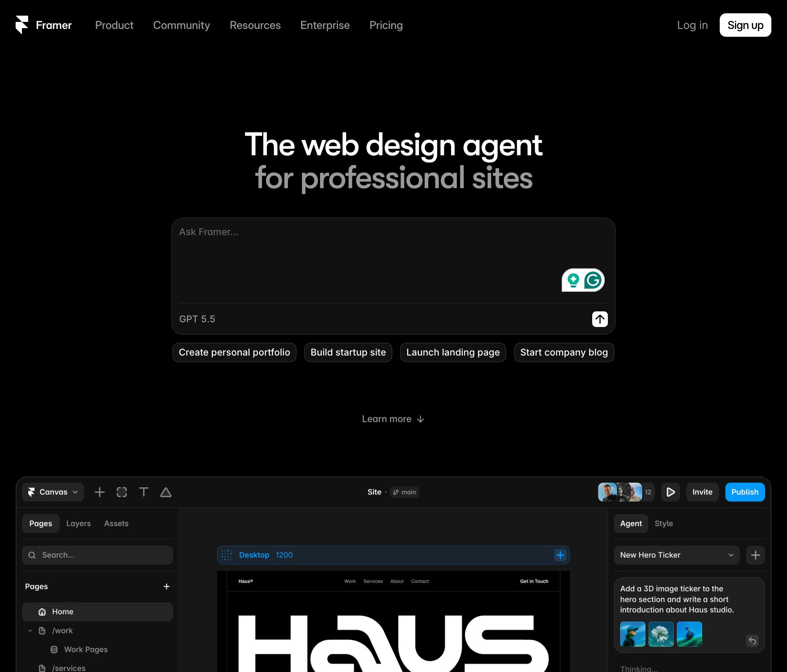Switch to the Style tab
Viewport: 787px width, 672px height.
[664, 523]
